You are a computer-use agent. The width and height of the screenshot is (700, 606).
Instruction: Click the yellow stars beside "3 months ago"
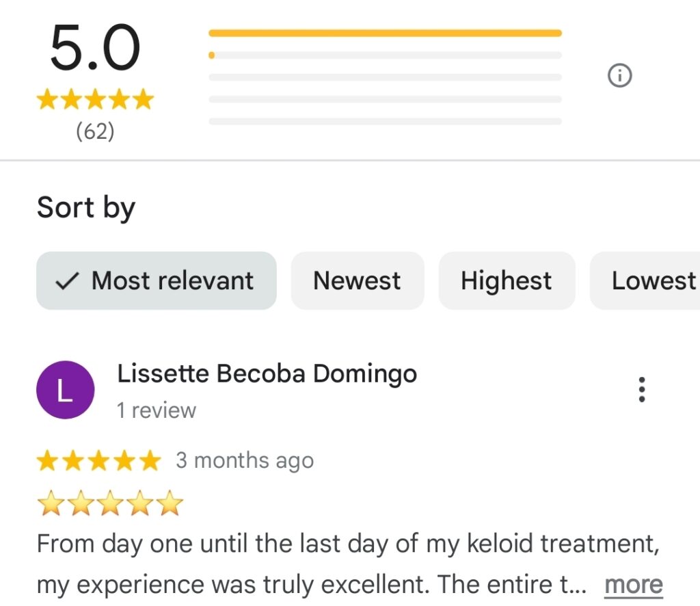(x=98, y=461)
